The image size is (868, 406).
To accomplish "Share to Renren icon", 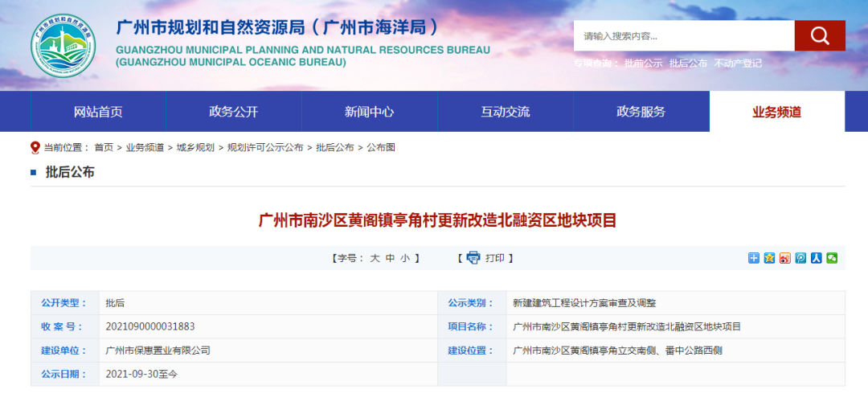I will tap(816, 257).
